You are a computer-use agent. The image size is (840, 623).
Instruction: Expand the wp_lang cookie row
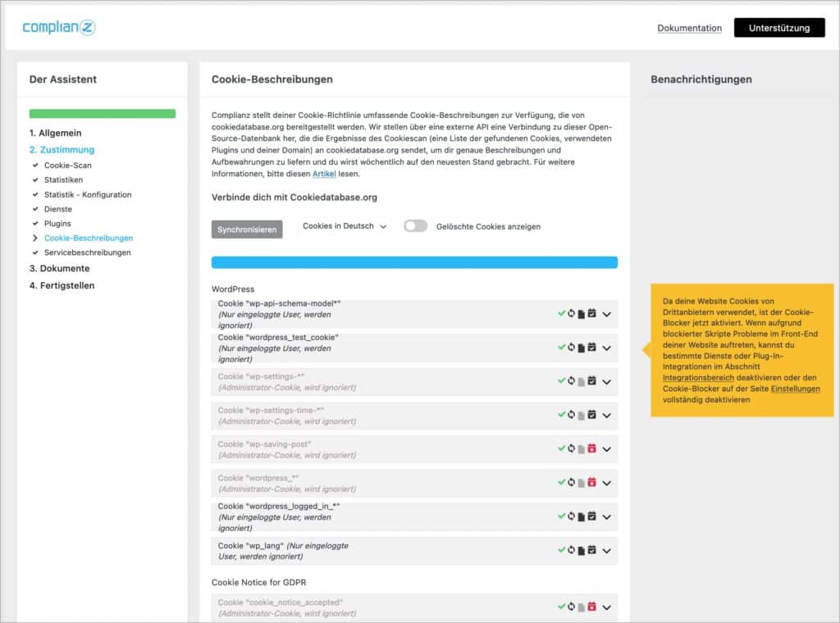(606, 551)
